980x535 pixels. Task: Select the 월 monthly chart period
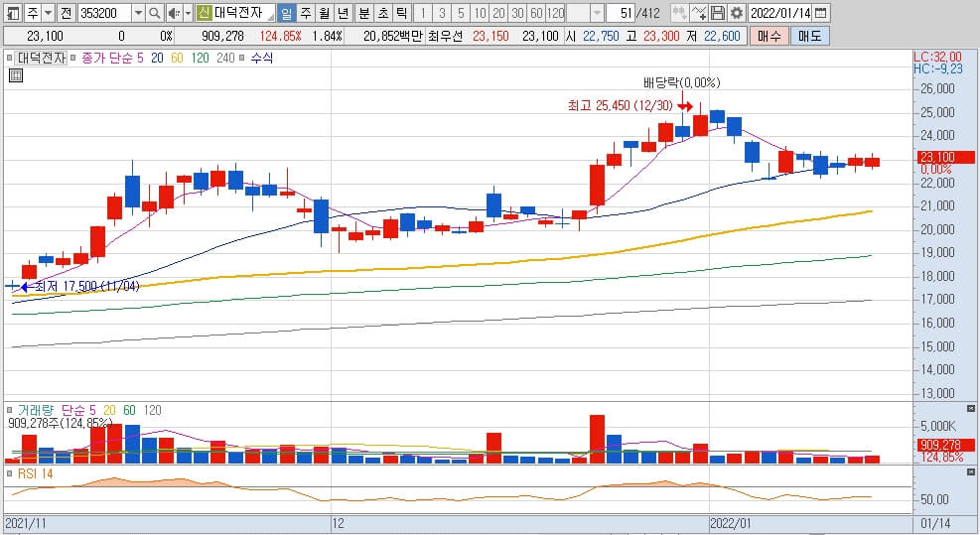(x=325, y=13)
